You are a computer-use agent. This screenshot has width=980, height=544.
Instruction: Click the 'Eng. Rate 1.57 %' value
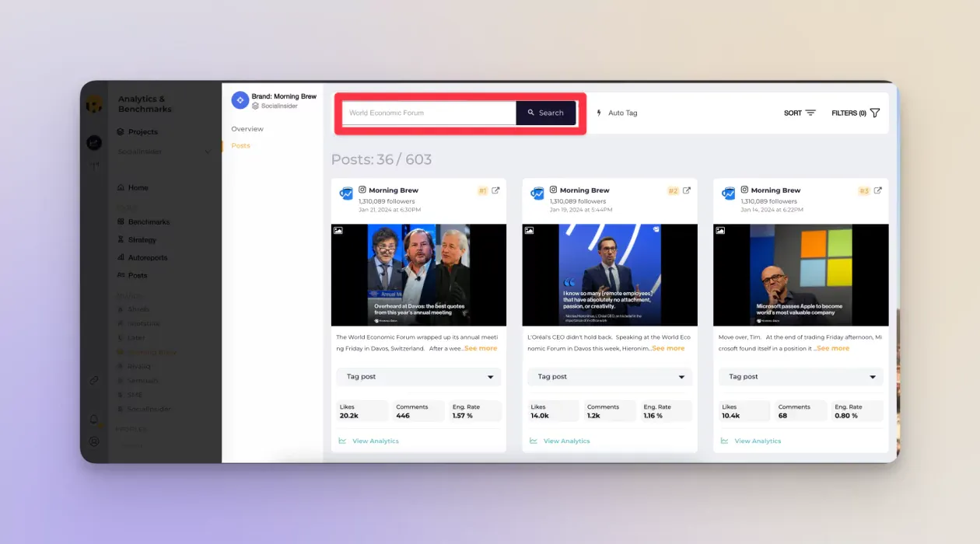474,411
